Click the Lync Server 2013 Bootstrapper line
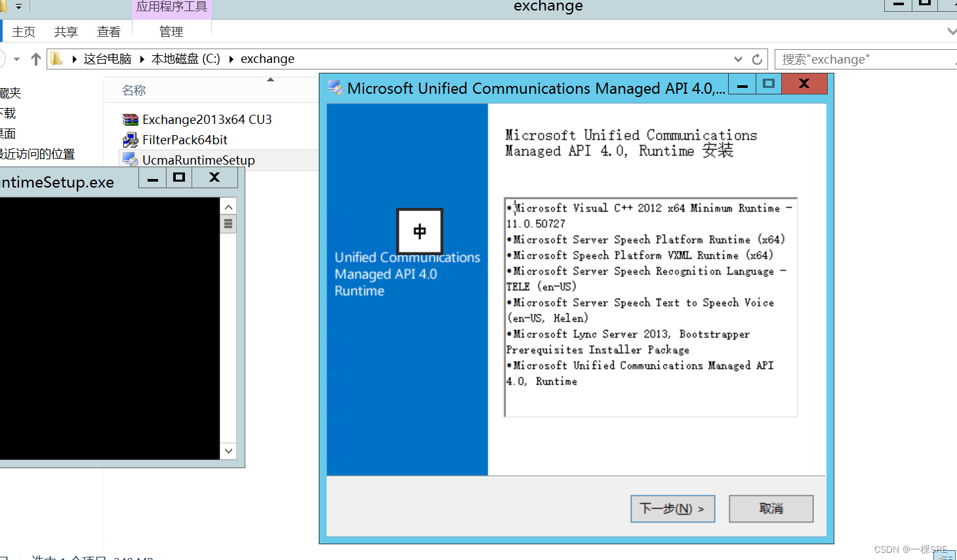 pyautogui.click(x=628, y=342)
